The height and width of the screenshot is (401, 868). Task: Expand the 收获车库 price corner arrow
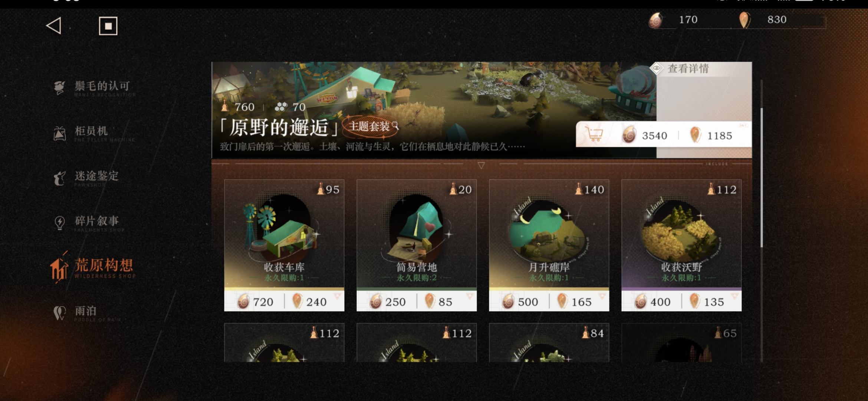point(337,296)
